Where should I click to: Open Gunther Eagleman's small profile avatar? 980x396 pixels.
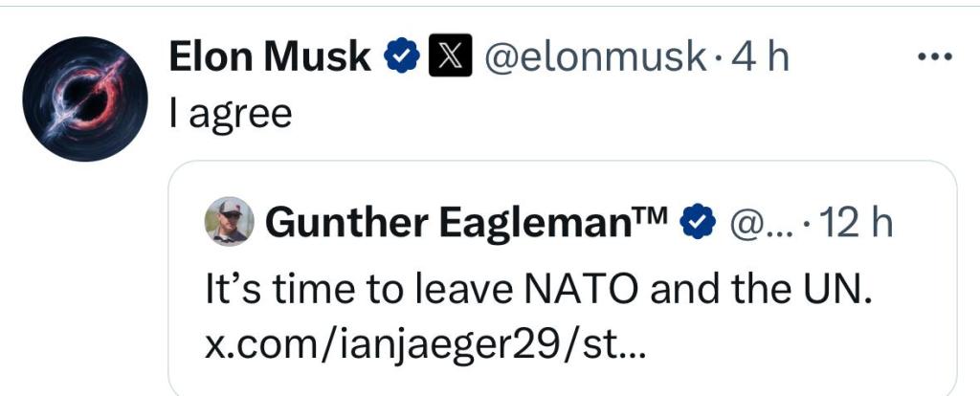[230, 222]
